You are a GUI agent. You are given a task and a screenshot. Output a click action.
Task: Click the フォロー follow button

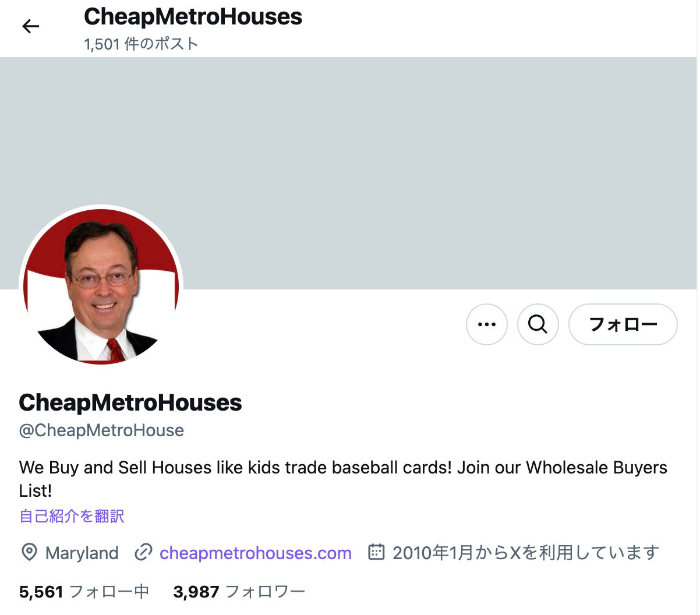point(623,324)
